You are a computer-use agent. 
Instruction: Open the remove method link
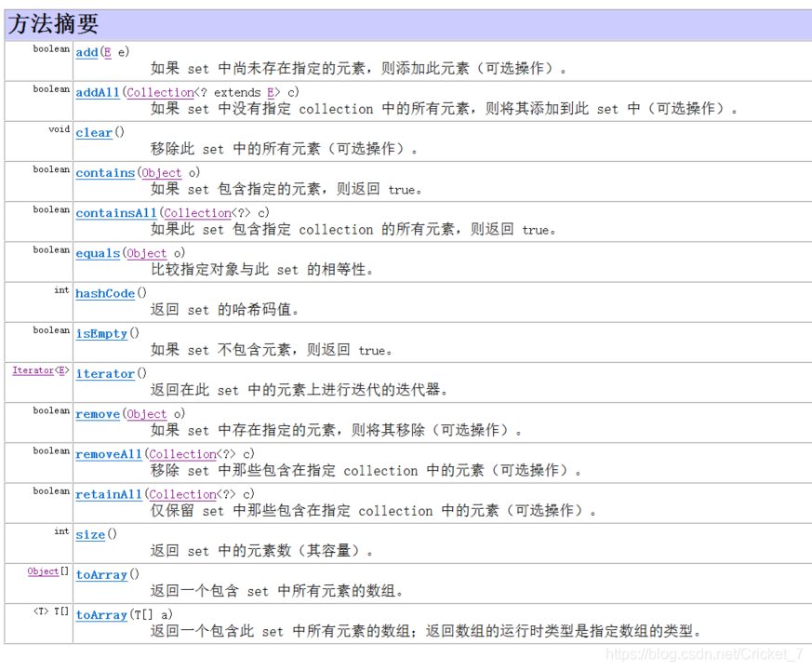point(98,414)
